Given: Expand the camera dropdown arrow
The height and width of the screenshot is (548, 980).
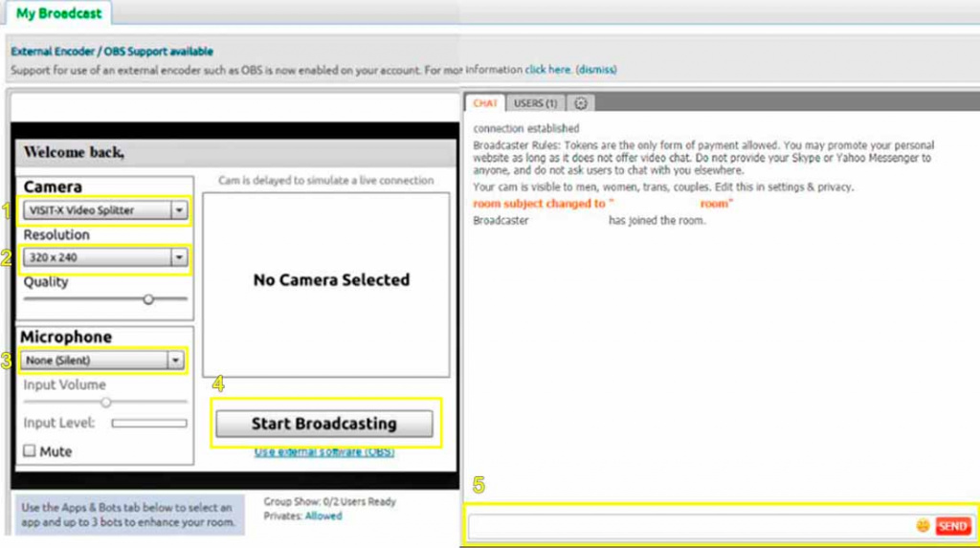Looking at the screenshot, I should point(179,210).
